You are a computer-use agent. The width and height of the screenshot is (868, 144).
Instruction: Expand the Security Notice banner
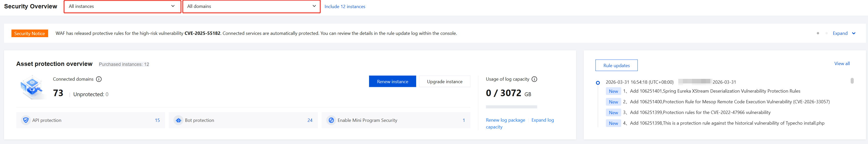coord(844,33)
